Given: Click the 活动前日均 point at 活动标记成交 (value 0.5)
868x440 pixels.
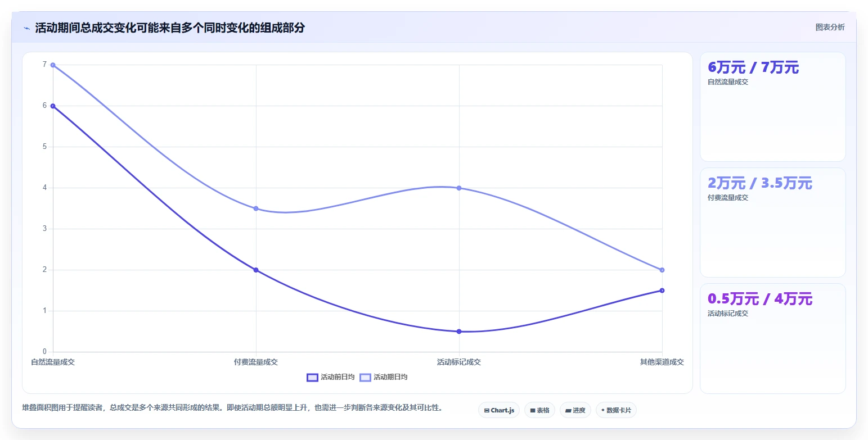Looking at the screenshot, I should tap(459, 332).
